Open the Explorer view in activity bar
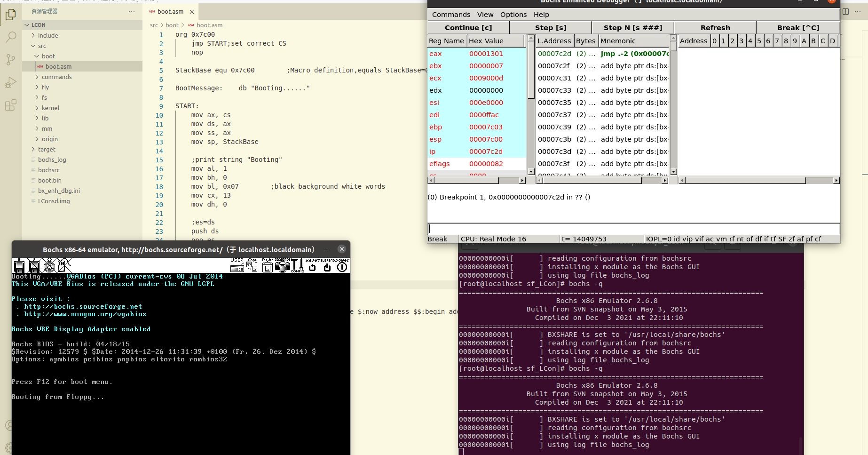The height and width of the screenshot is (455, 868). [x=10, y=15]
